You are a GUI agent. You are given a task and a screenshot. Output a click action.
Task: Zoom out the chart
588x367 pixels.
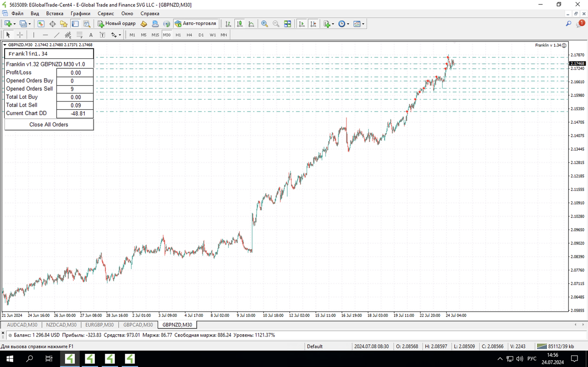pos(276,24)
